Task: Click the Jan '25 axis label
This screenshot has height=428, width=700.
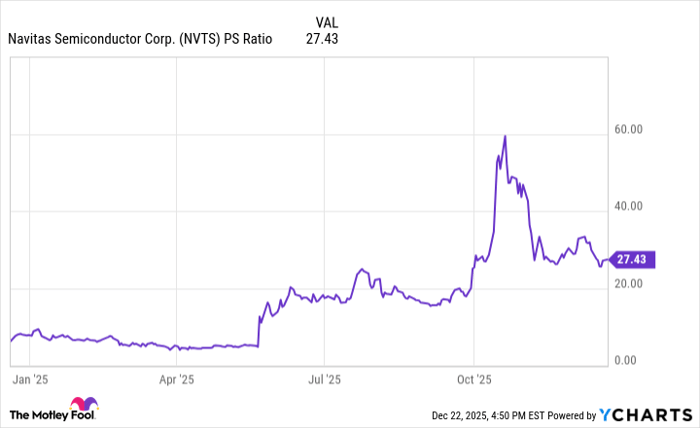Action: 30,380
